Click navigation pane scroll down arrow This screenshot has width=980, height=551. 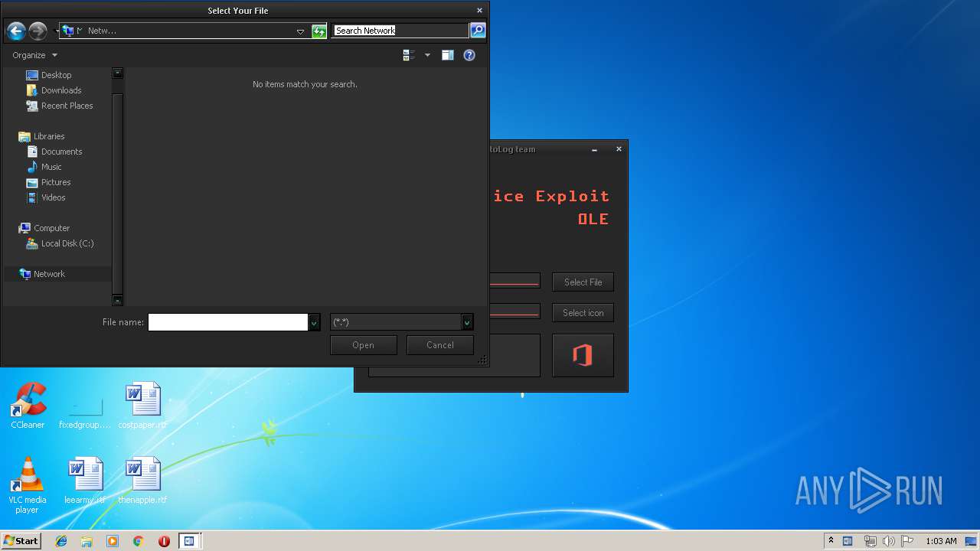(x=117, y=300)
